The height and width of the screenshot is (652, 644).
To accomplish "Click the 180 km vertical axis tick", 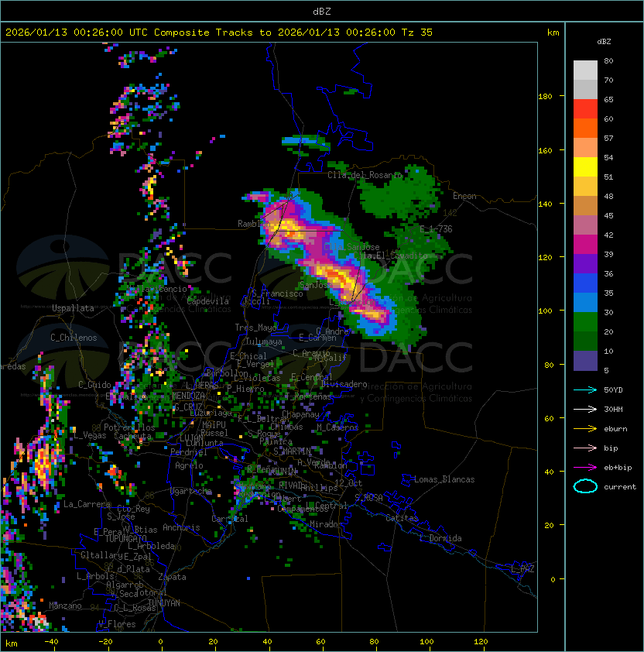I will [545, 97].
